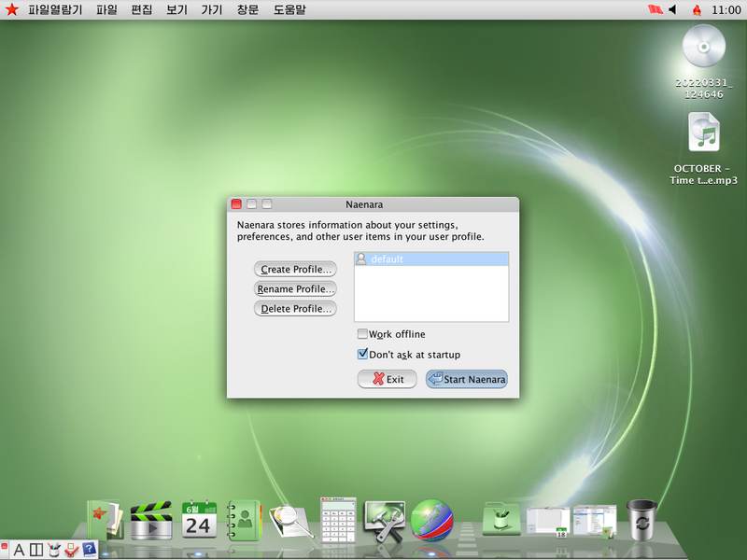747x560 pixels.
Task: Open the Red Star system menu
Action: 11,9
